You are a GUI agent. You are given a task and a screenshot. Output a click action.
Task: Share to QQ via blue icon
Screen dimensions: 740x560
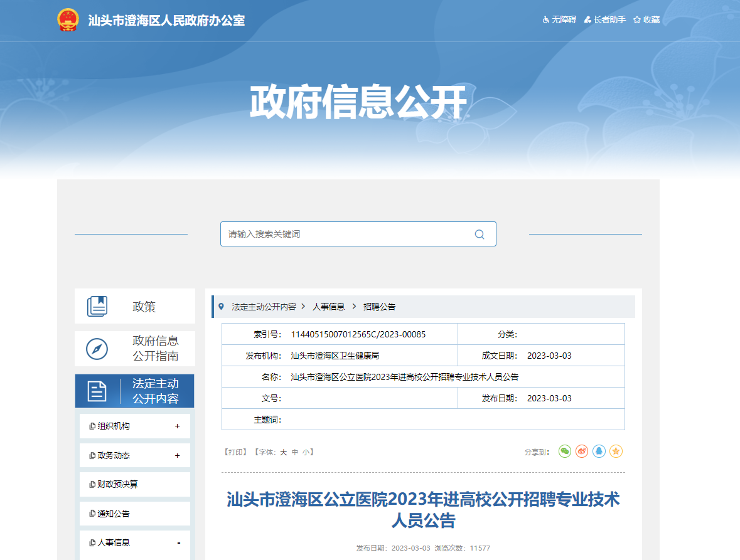pyautogui.click(x=599, y=452)
